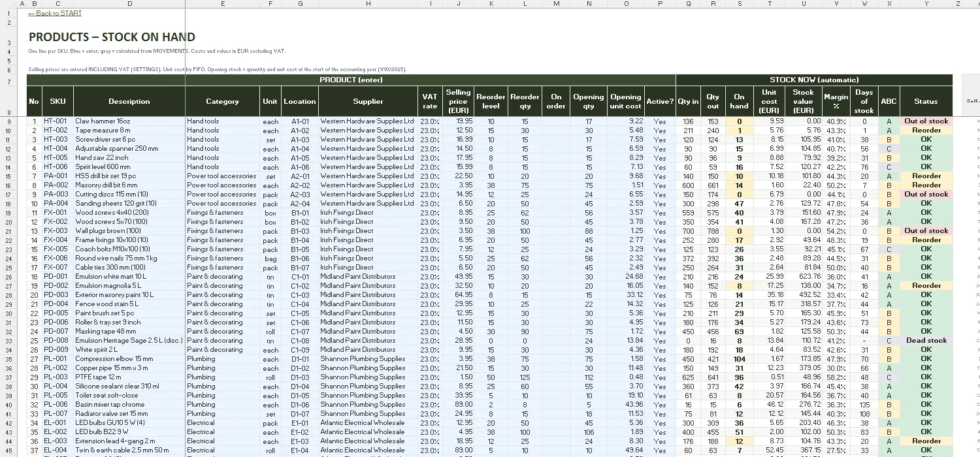
Task: Select the Status heading cell
Action: (926, 101)
